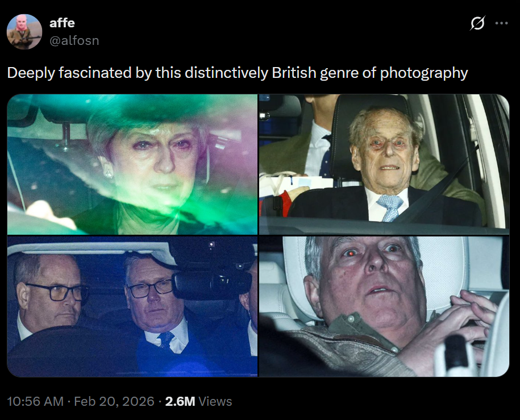Click the light blue tie in top-right photo
Image resolution: width=520 pixels, height=420 pixels.
pyautogui.click(x=390, y=207)
